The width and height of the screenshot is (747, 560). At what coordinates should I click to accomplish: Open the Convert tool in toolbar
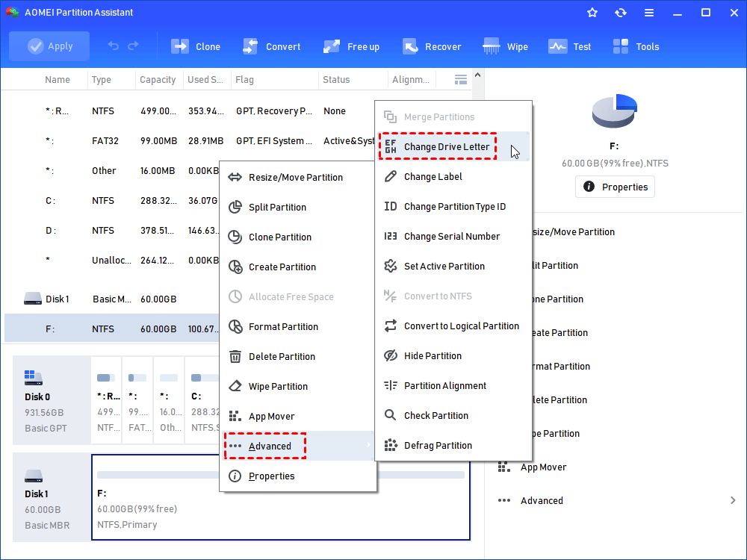point(250,46)
